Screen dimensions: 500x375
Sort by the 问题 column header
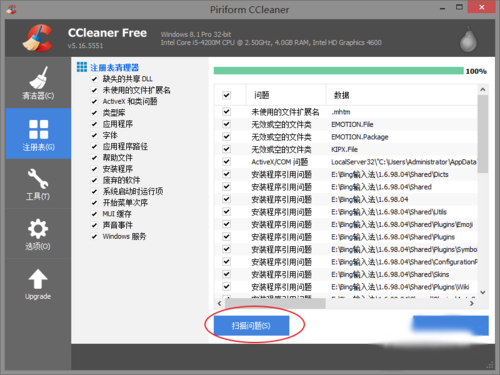click(286, 95)
